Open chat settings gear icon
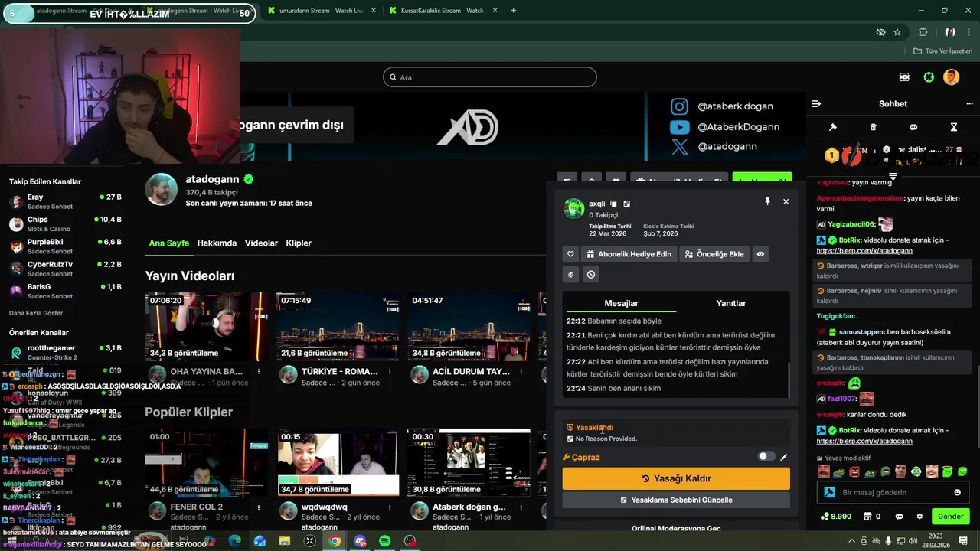Viewport: 980px width, 551px height. click(920, 517)
